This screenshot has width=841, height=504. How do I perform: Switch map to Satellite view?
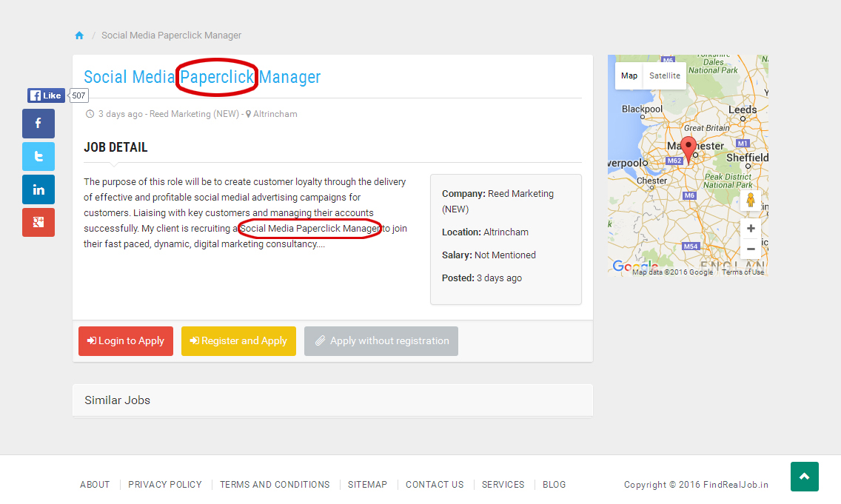point(664,75)
